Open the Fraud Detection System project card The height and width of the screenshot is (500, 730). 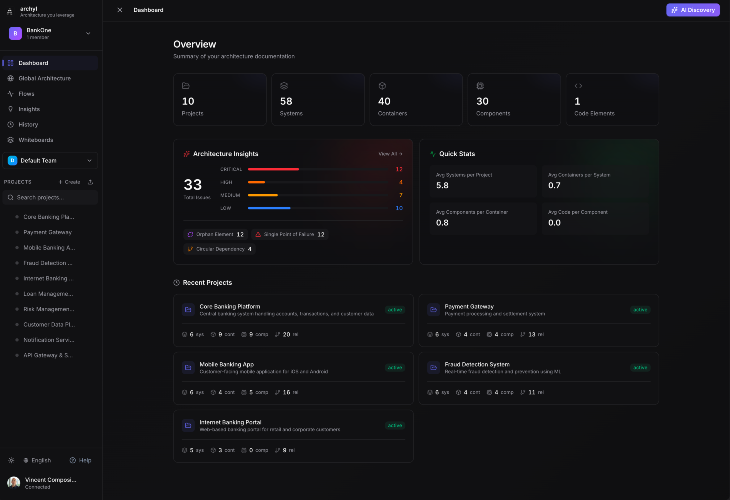[539, 378]
